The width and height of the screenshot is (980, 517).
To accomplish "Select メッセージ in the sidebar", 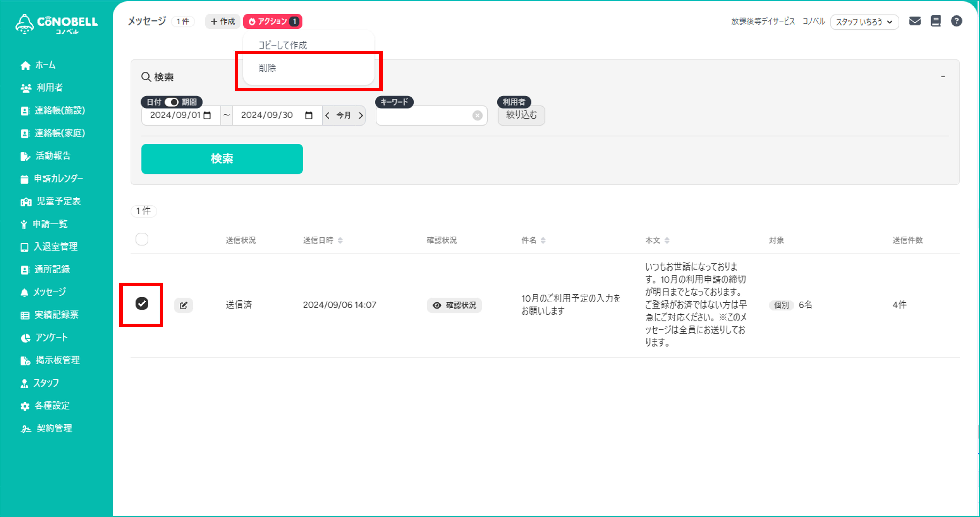I will 43,292.
